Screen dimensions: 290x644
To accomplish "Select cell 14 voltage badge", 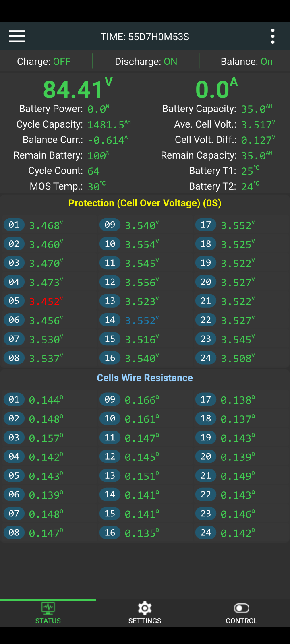I will [110, 320].
